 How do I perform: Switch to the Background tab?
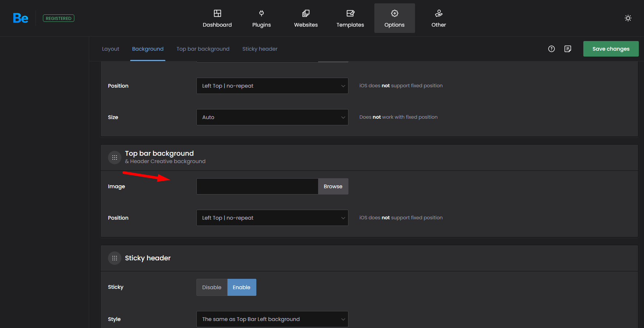tap(148, 49)
